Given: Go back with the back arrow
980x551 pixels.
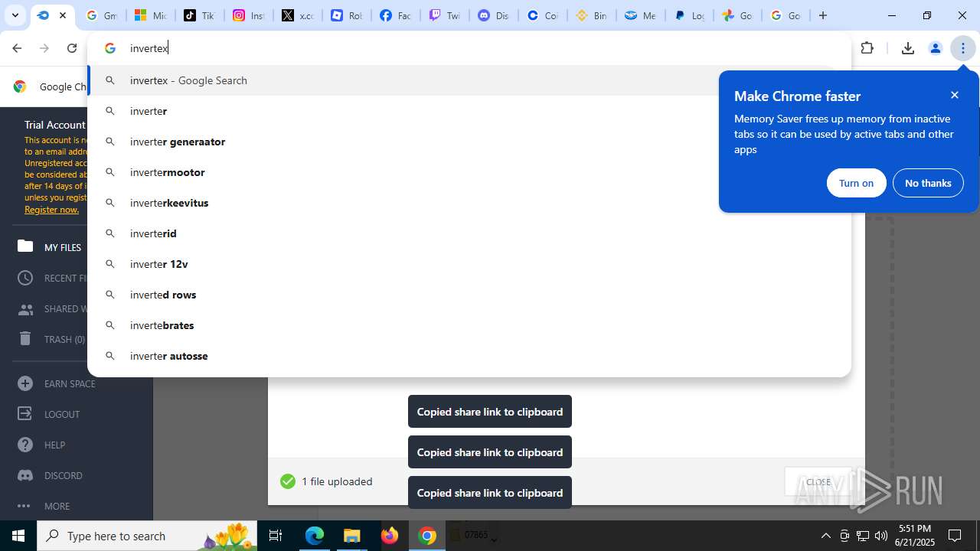Looking at the screenshot, I should [17, 48].
